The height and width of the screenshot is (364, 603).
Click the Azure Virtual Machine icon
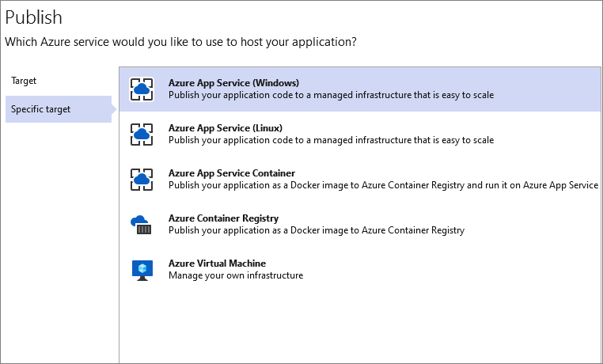pos(141,270)
